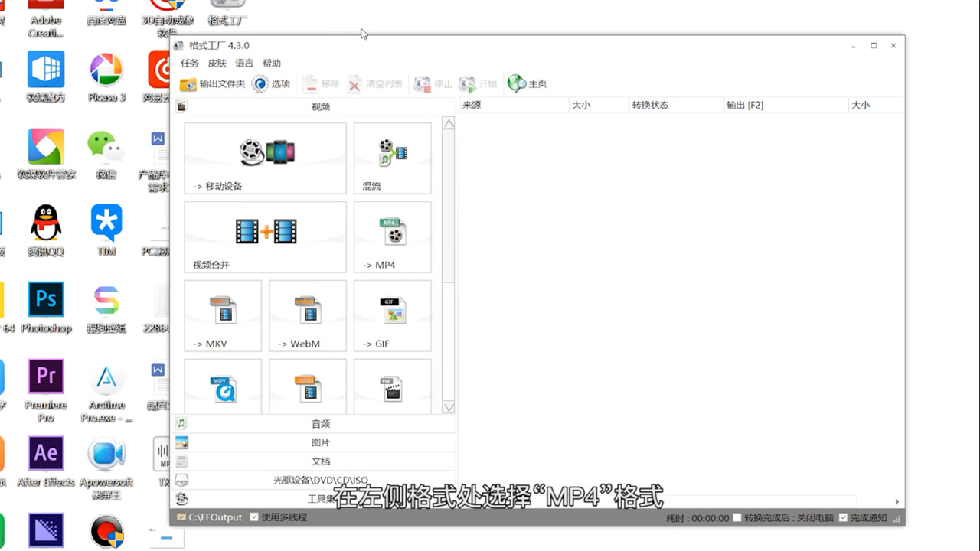Toggle the 转换完成后：关闭电脑 checkbox
This screenshot has width=980, height=551.
click(x=737, y=517)
